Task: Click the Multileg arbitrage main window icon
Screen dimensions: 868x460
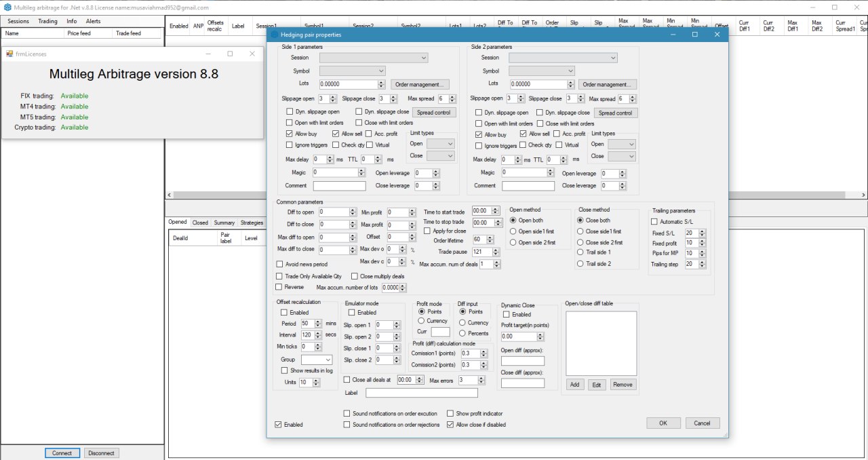Action: pos(7,7)
